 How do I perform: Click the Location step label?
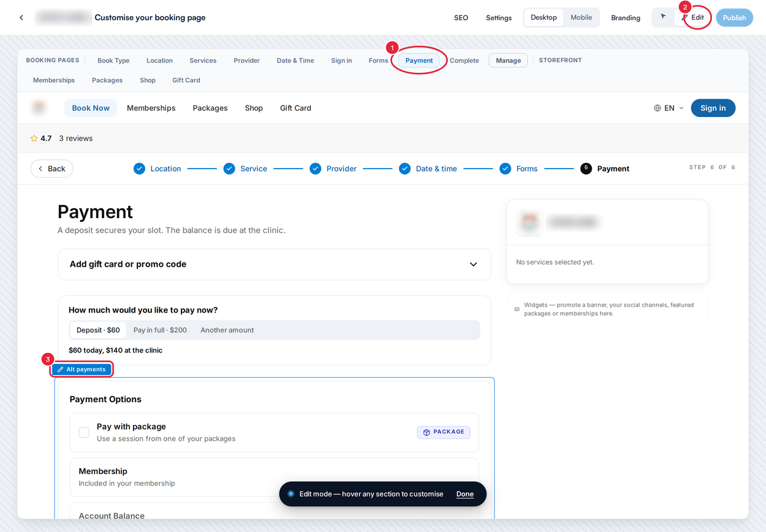pos(165,169)
